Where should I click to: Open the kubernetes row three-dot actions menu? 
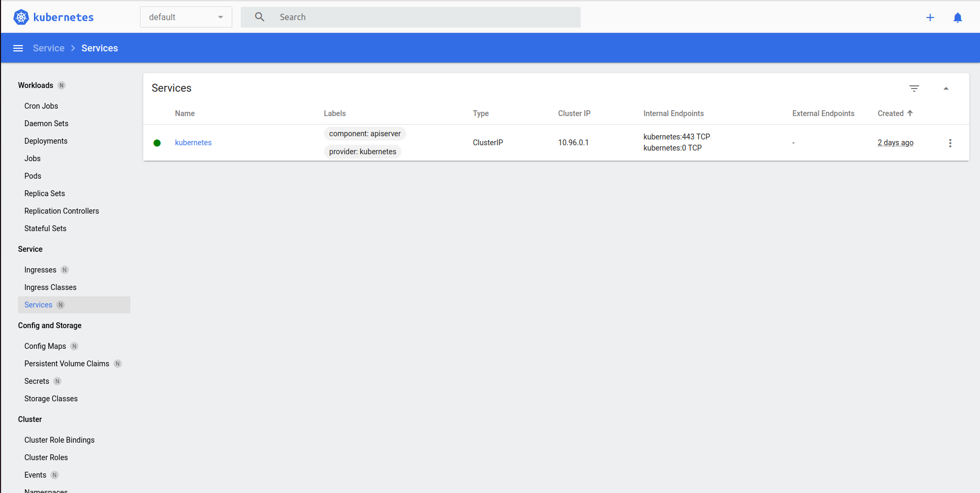pos(950,143)
